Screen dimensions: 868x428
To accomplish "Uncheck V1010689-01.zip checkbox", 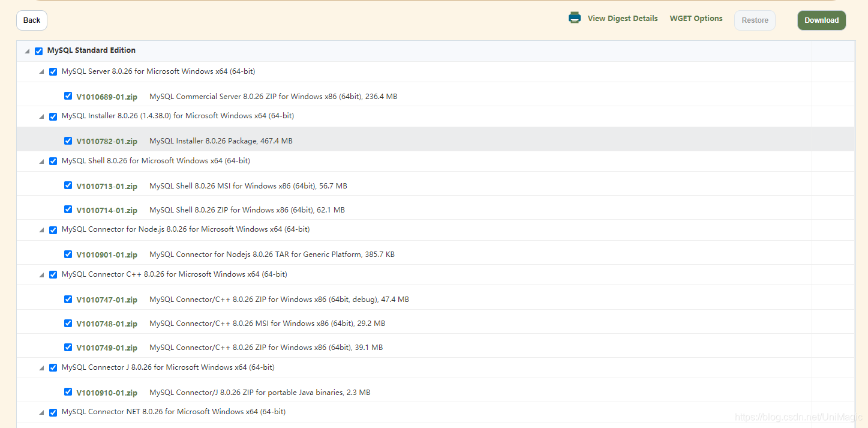I will coord(68,96).
